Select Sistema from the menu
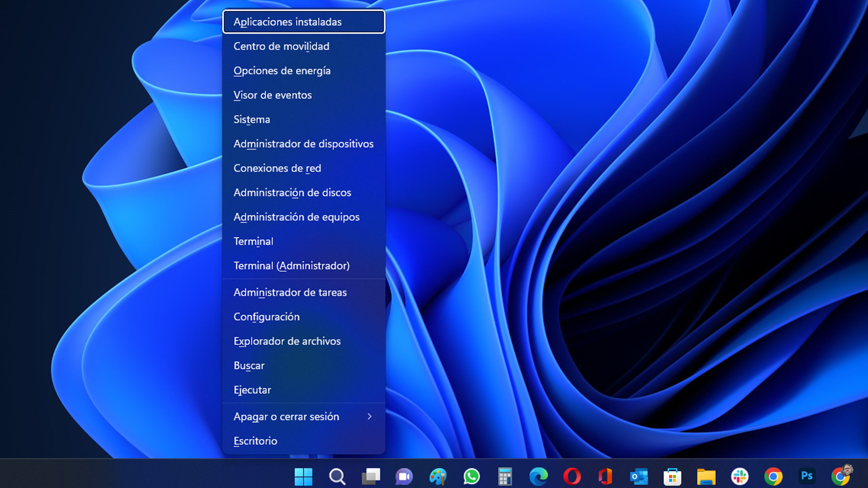This screenshot has width=868, height=488. tap(304, 119)
